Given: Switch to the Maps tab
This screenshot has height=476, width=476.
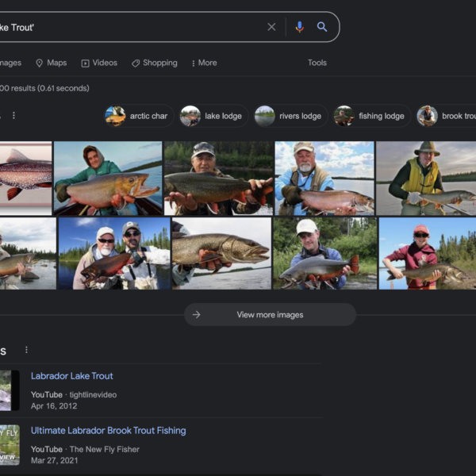Looking at the screenshot, I should pos(51,63).
